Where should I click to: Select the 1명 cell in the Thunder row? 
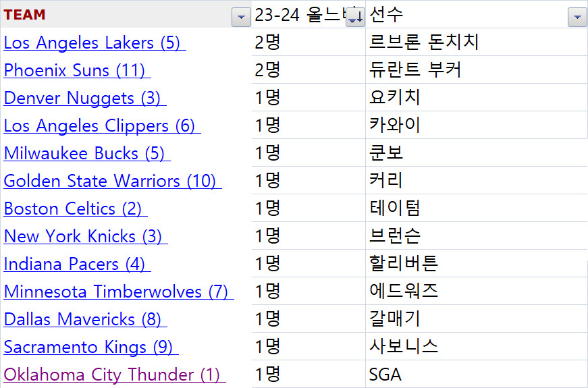click(309, 374)
